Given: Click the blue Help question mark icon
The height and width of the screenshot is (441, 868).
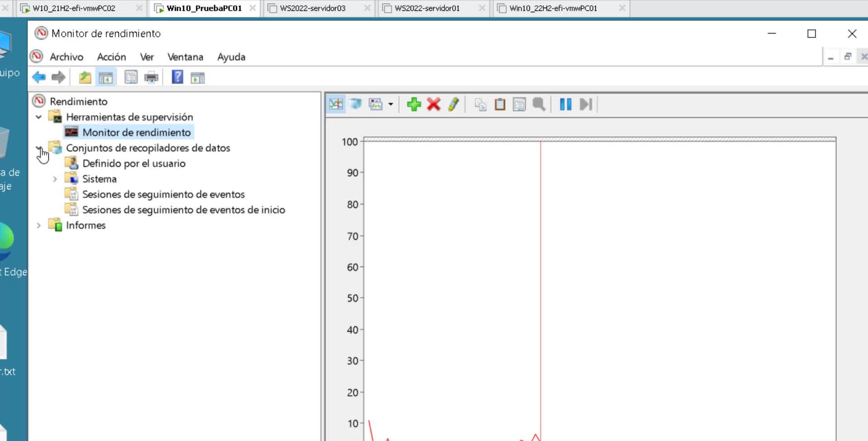Looking at the screenshot, I should tap(177, 77).
